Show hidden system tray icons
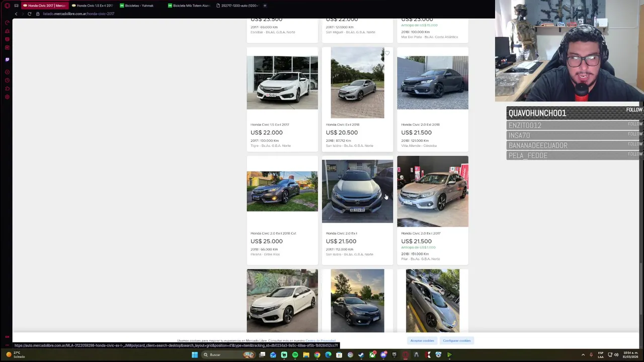The height and width of the screenshot is (362, 644). 583,355
